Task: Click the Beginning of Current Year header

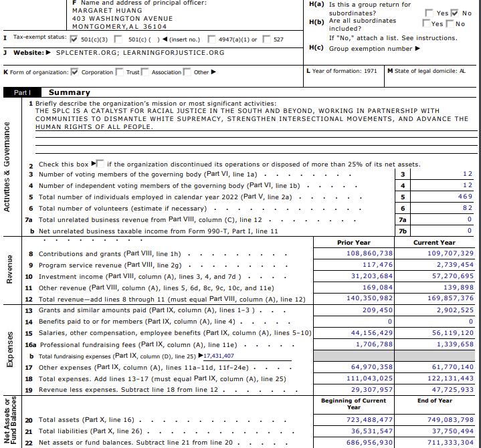Action: 354,404
